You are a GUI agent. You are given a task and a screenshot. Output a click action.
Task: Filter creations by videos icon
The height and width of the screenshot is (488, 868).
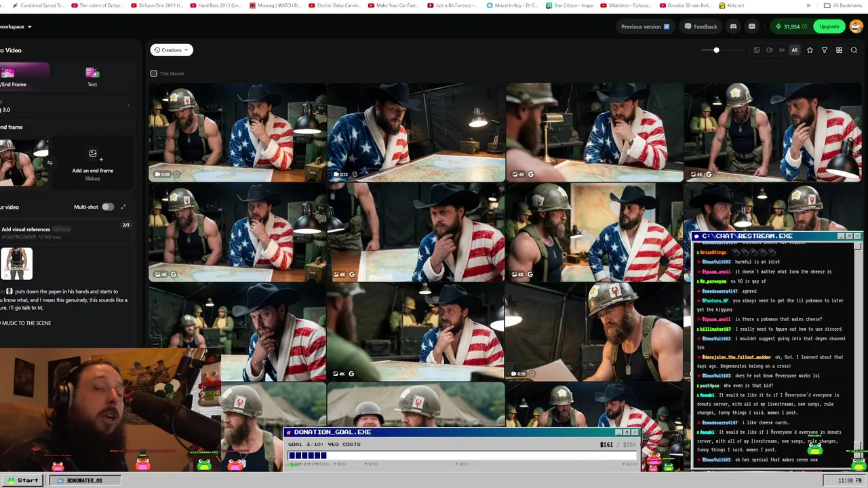(769, 50)
